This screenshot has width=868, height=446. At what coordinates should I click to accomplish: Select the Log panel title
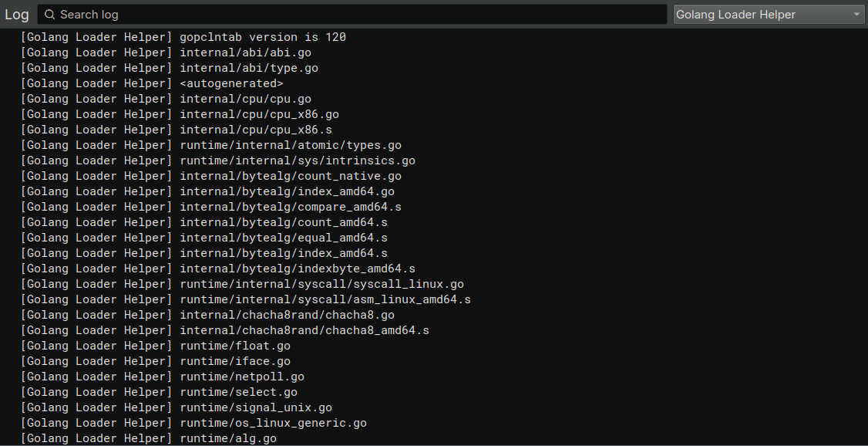[x=17, y=15]
